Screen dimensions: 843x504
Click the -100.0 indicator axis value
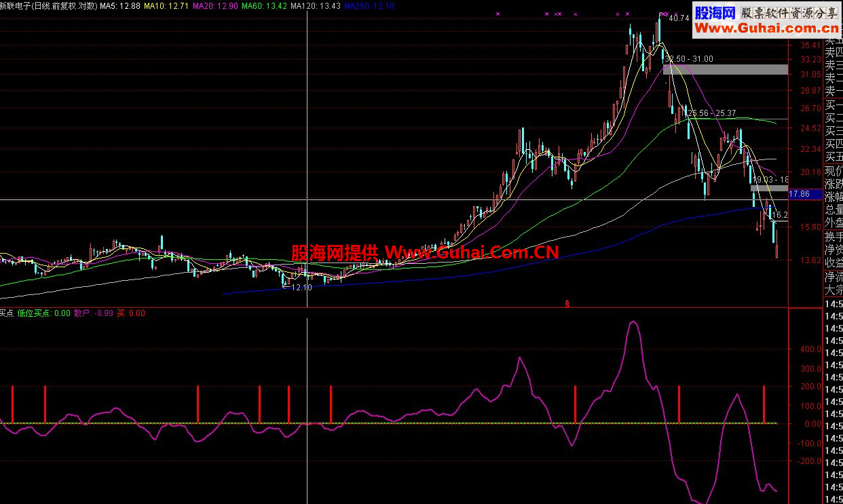(x=809, y=443)
